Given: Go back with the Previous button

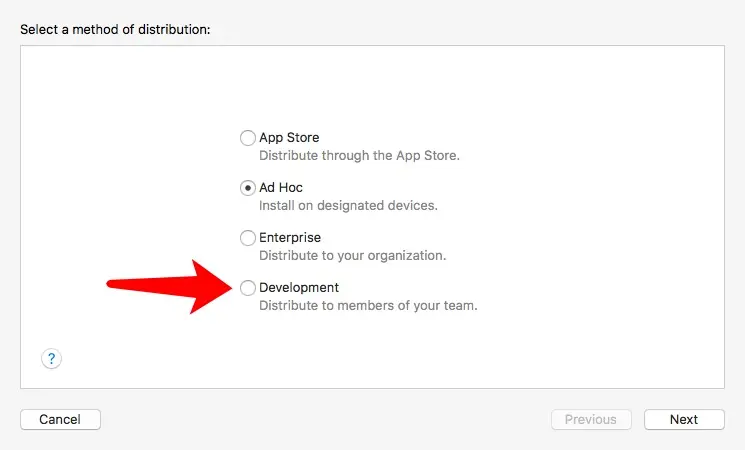Looking at the screenshot, I should point(591,419).
